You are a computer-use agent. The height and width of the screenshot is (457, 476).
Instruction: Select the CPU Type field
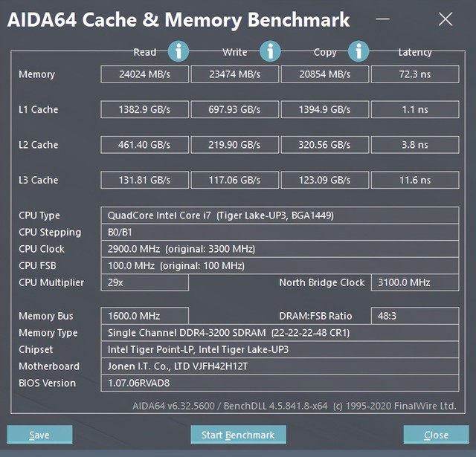coord(280,215)
